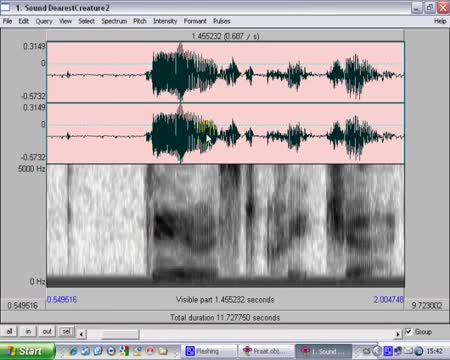Open the Pitch menu
Screen dimensions: 450x360
pos(140,21)
